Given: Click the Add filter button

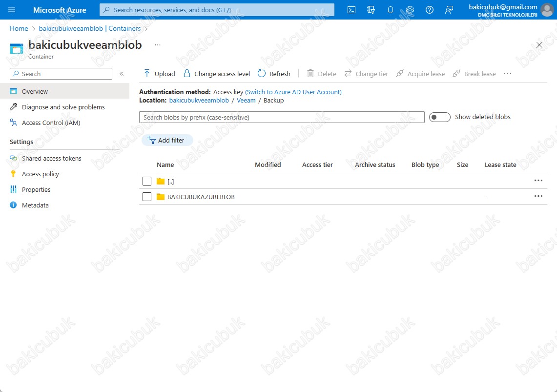Looking at the screenshot, I should tap(167, 140).
